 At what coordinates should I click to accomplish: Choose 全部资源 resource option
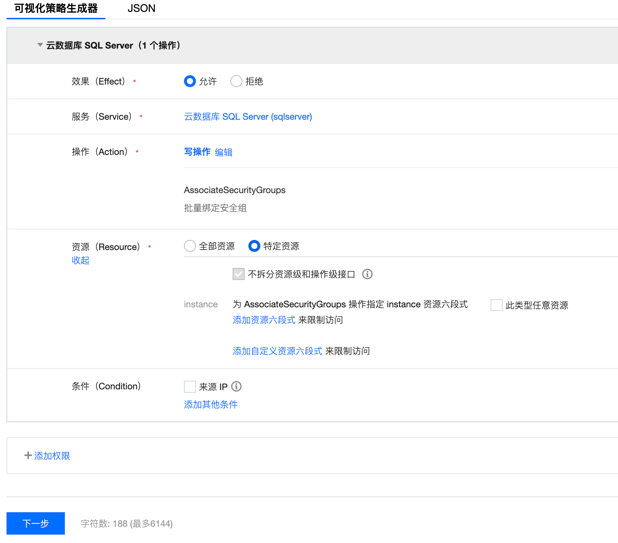(x=190, y=246)
